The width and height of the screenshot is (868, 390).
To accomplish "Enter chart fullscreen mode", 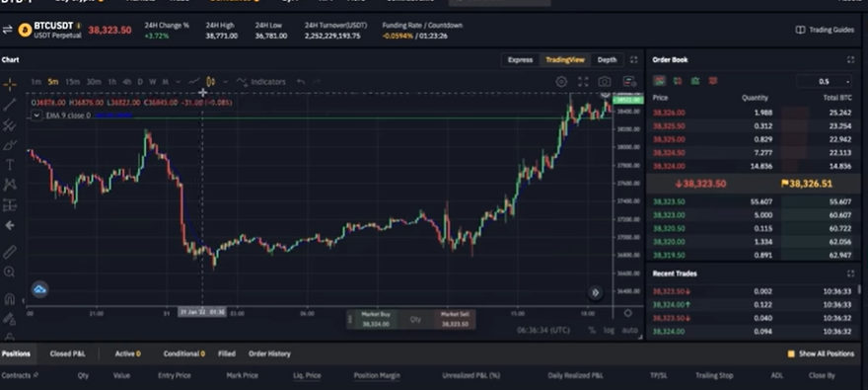I will (x=583, y=82).
